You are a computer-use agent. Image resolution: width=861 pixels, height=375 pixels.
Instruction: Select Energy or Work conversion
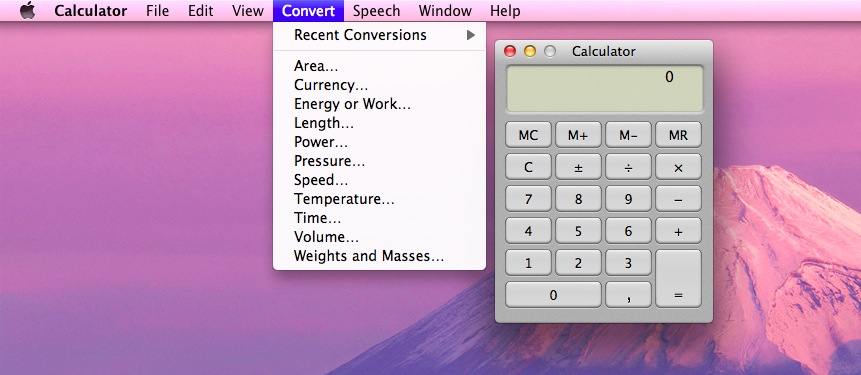point(379,104)
